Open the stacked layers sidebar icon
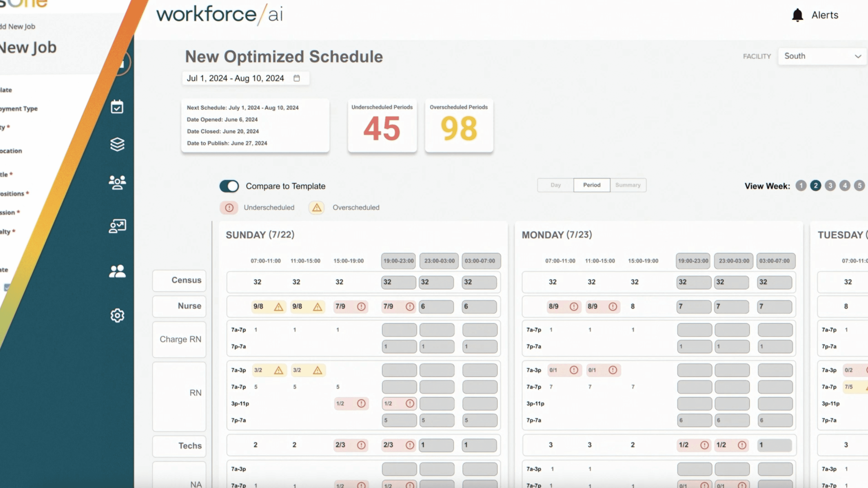This screenshot has height=488, width=868. (x=117, y=144)
